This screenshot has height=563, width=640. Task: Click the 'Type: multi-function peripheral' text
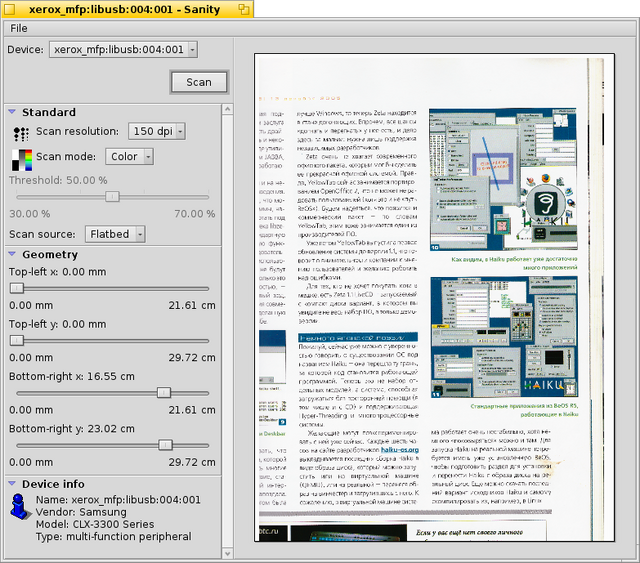(113, 536)
